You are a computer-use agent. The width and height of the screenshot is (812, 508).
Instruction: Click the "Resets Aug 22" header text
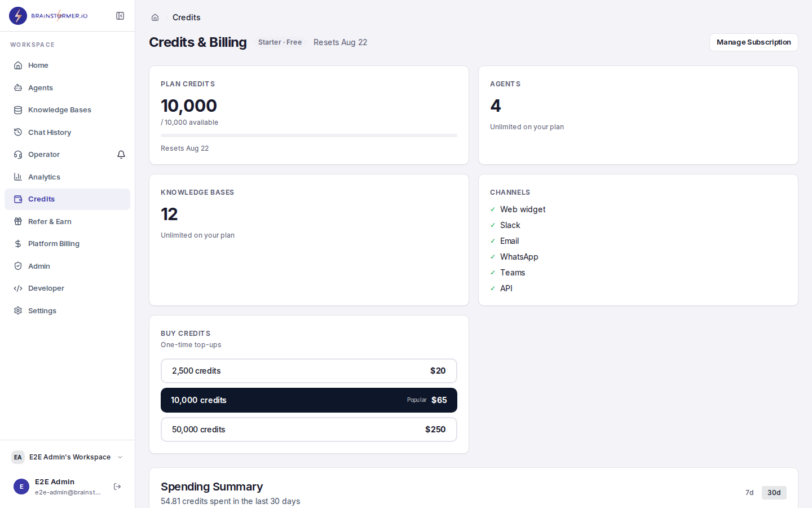pyautogui.click(x=341, y=42)
